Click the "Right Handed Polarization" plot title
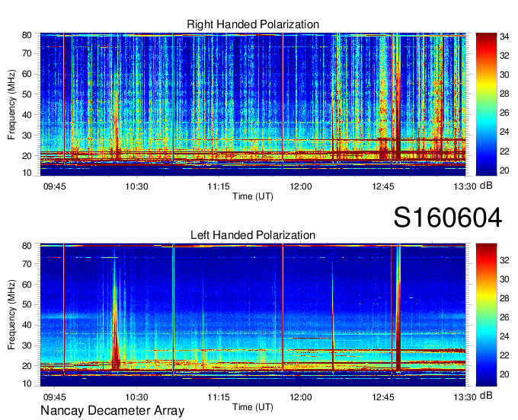518x420 pixels. (x=253, y=24)
